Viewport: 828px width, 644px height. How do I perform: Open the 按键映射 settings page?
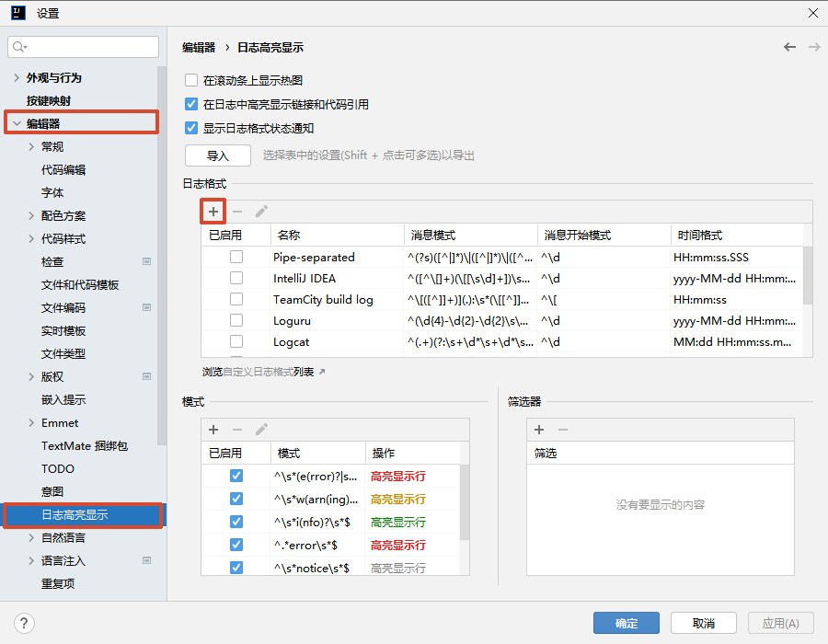click(x=49, y=101)
